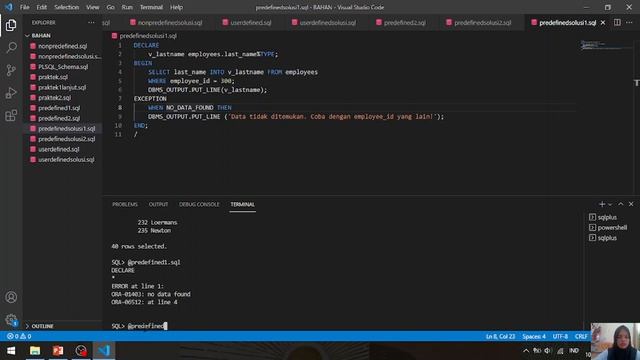Click the Spaces: 4 indentation status
Screen dimensions: 640x360
pyautogui.click(x=533, y=336)
